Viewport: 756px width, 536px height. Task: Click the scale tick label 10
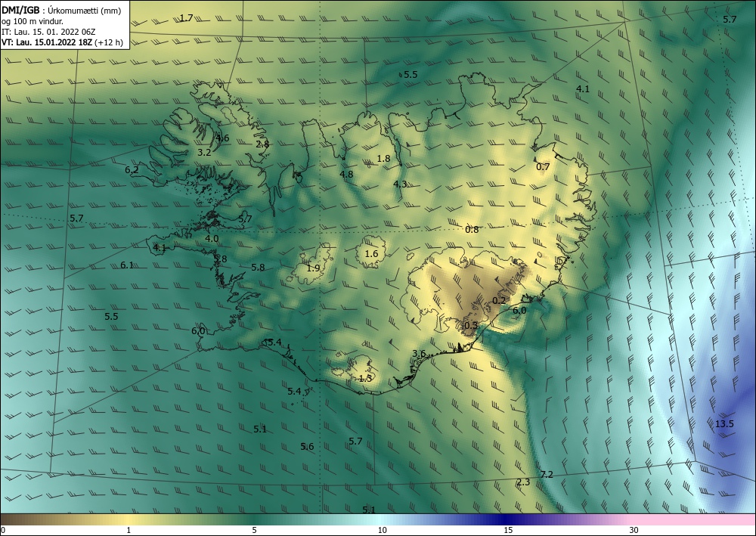[382, 531]
